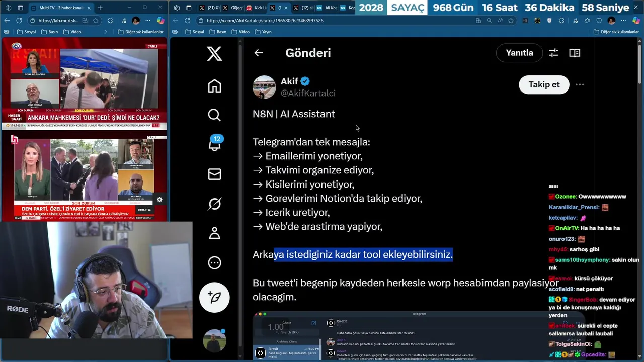This screenshot has width=644, height=362.
Task: Open the X search (Explore) icon
Action: (214, 115)
